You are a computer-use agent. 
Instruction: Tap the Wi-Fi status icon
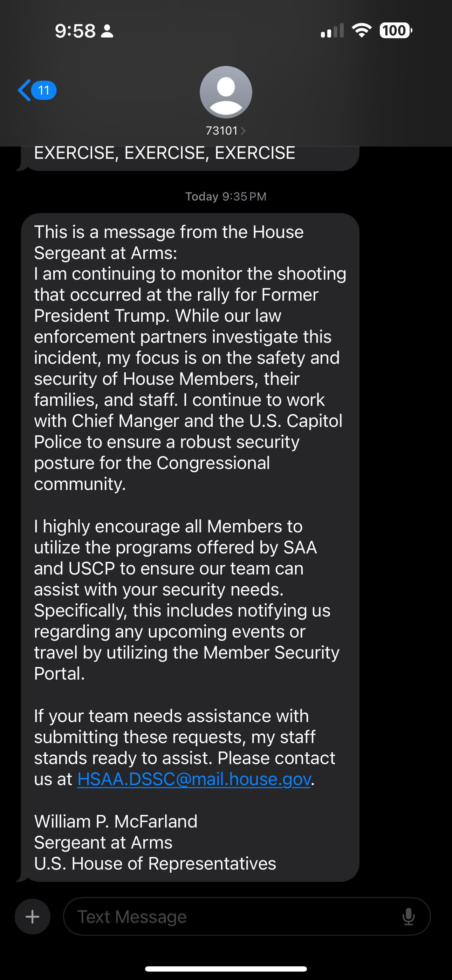362,30
